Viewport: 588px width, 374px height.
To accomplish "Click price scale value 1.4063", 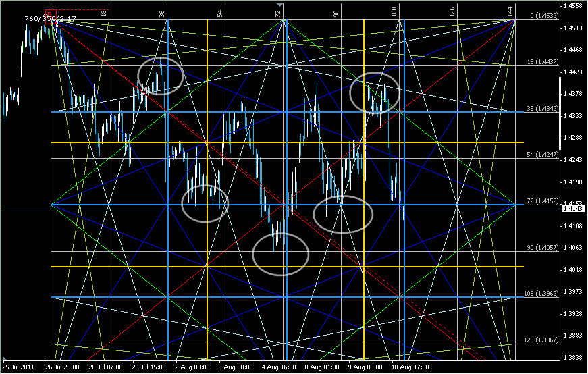I will point(573,248).
